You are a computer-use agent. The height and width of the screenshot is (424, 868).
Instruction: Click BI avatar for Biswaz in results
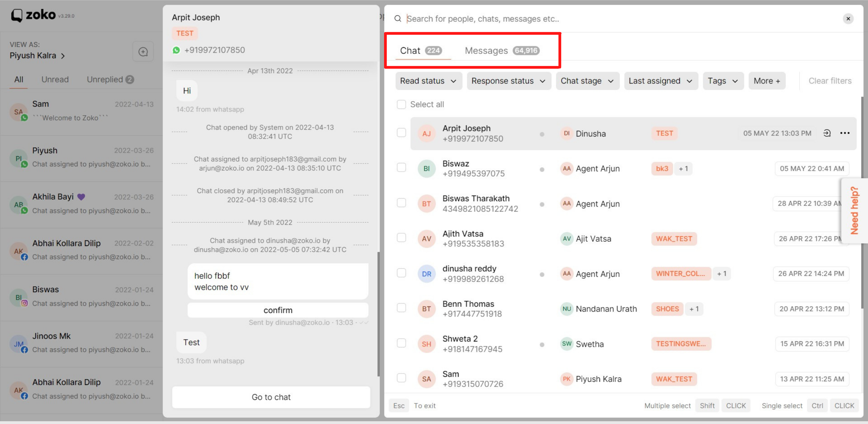pos(427,169)
